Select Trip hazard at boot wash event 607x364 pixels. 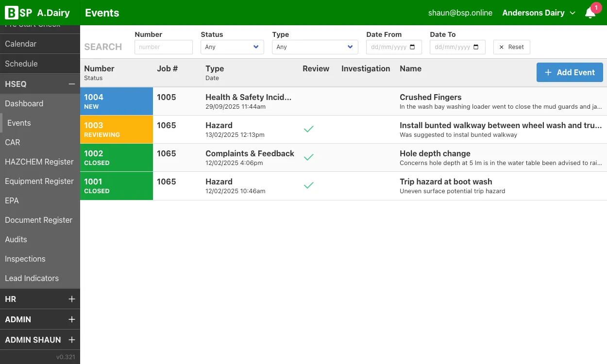coord(446,182)
